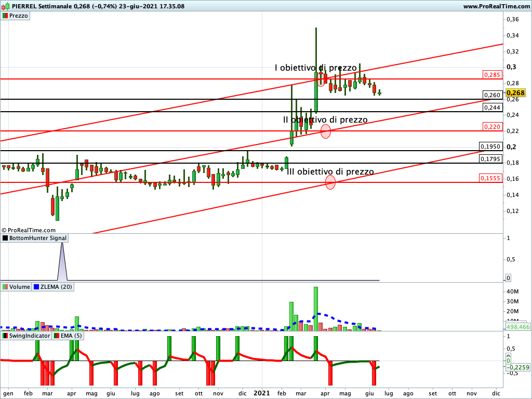Click the 498.466 volume value tag

tap(518, 327)
